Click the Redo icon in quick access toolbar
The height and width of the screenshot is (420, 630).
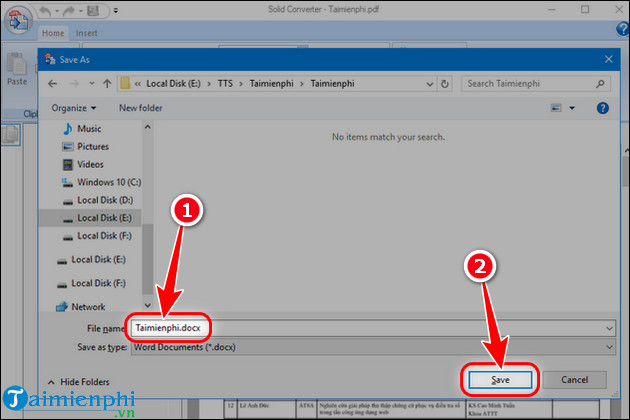(x=69, y=11)
